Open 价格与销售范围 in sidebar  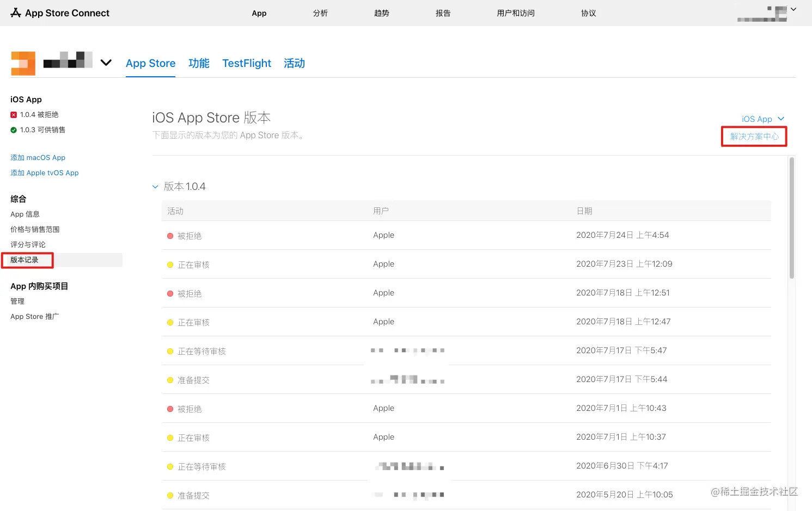coord(35,230)
